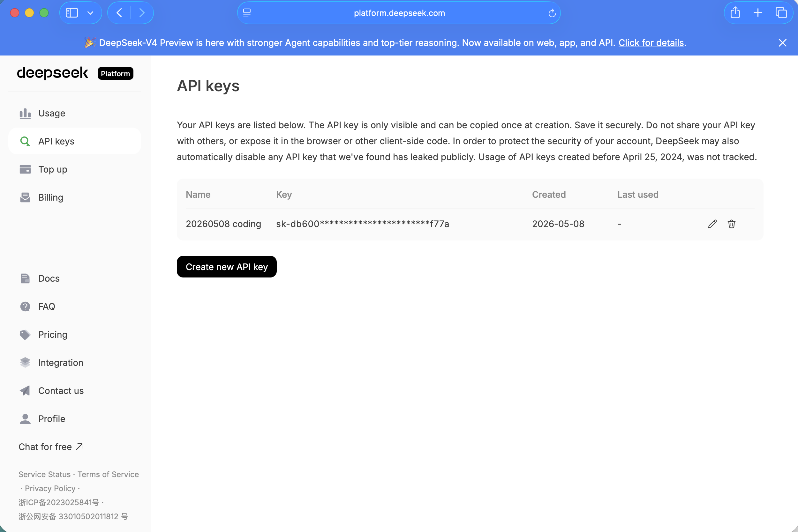This screenshot has height=532, width=798.
Task: Go to Billing section
Action: click(74, 197)
